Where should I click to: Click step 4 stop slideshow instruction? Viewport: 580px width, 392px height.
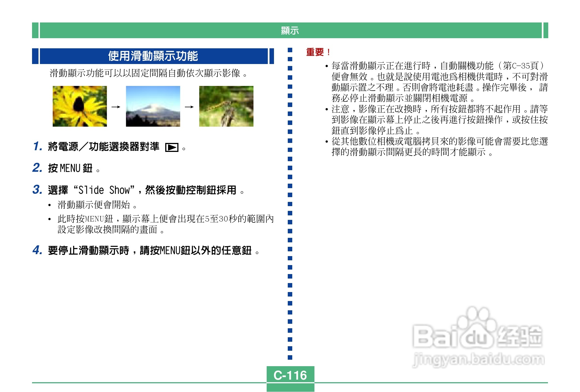(x=149, y=250)
